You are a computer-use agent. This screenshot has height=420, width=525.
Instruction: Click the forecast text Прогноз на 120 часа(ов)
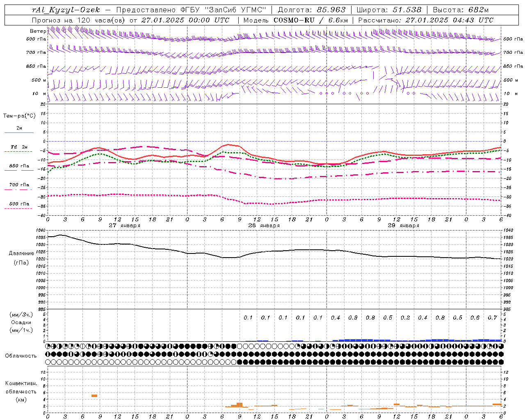[79, 20]
